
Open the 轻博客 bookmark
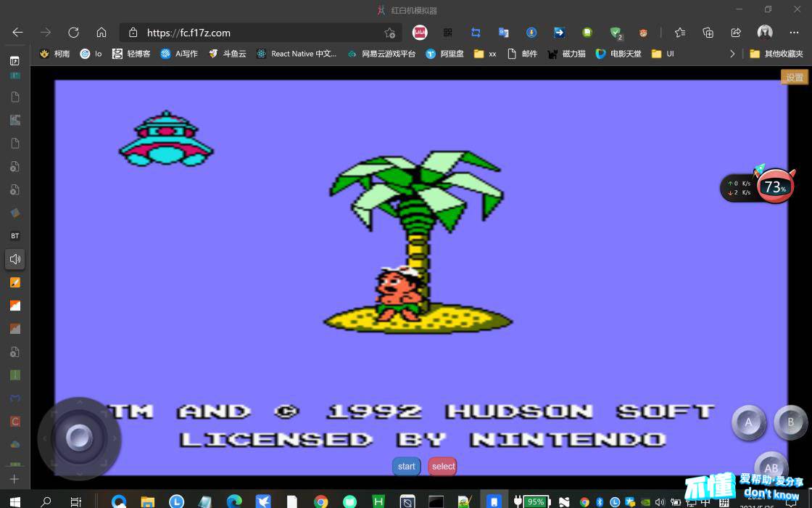coord(131,54)
